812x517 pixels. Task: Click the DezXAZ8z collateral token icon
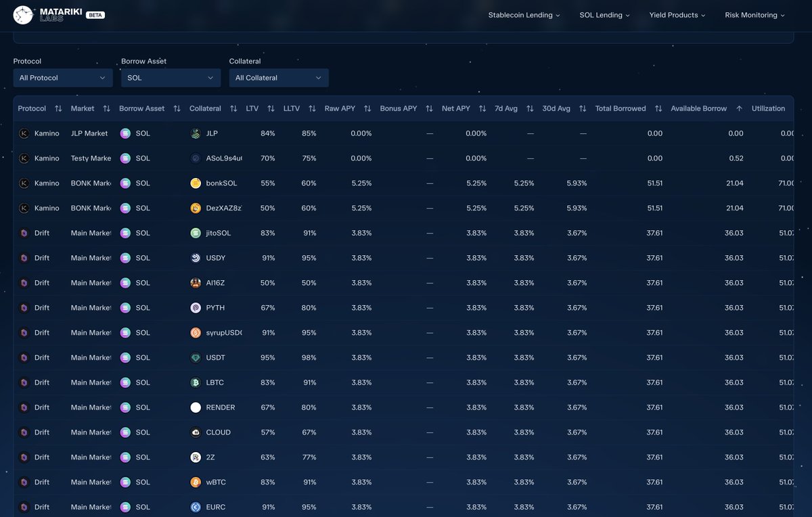(x=196, y=208)
